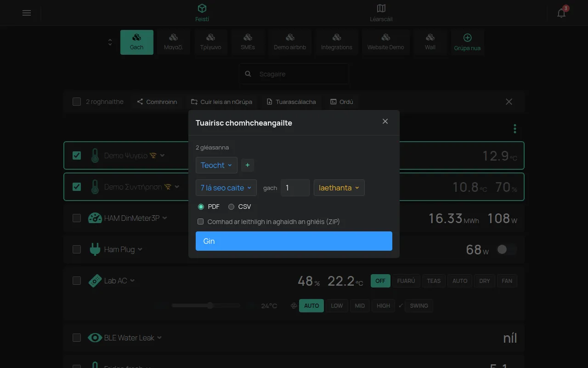Click the Lab AC fan speed icon
This screenshot has height=368, width=588.
pyautogui.click(x=294, y=305)
